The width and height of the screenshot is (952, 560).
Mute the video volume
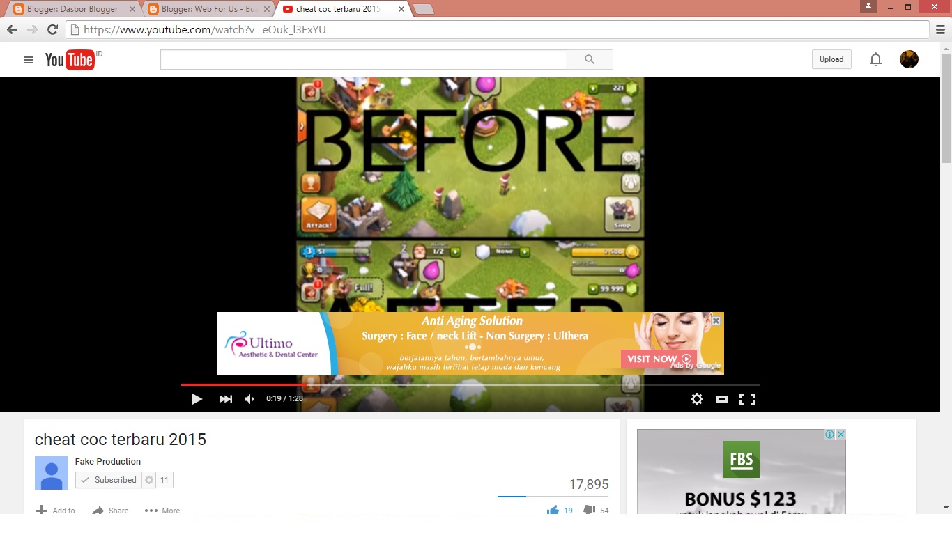(249, 399)
